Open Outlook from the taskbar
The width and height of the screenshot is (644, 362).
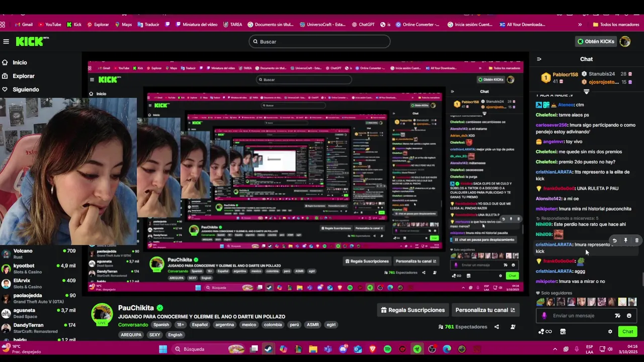click(x=358, y=349)
